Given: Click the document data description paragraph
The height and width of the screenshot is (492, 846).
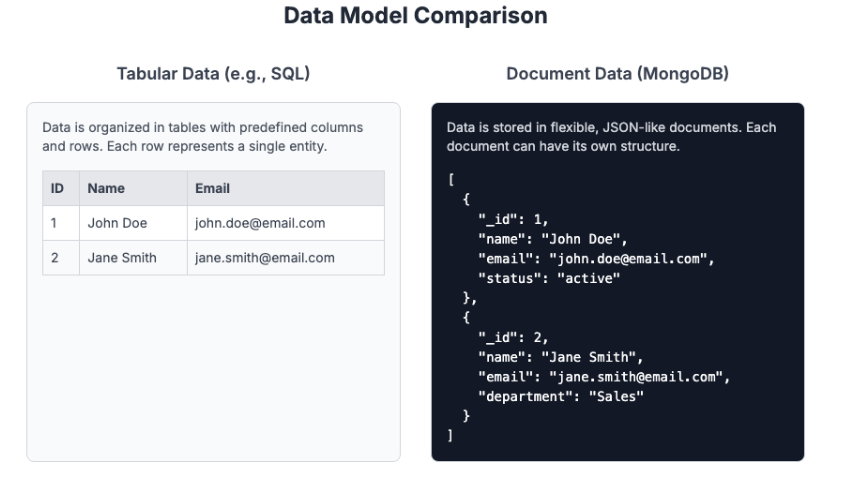Looking at the screenshot, I should tap(611, 137).
